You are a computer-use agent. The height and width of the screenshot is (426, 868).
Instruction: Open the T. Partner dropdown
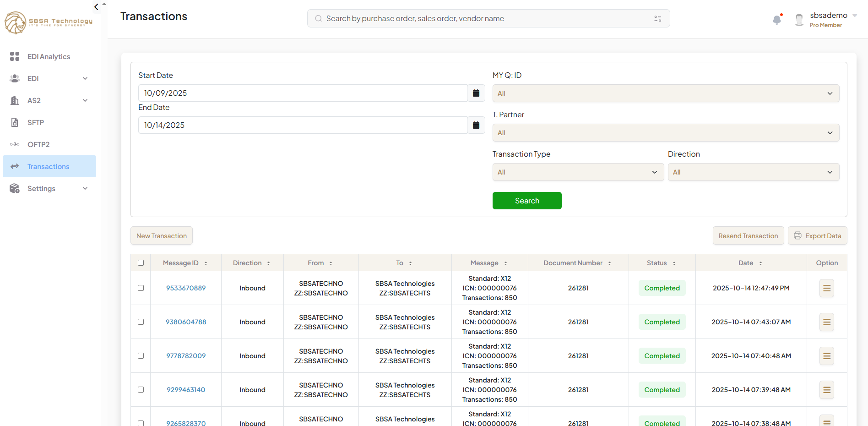coord(666,133)
